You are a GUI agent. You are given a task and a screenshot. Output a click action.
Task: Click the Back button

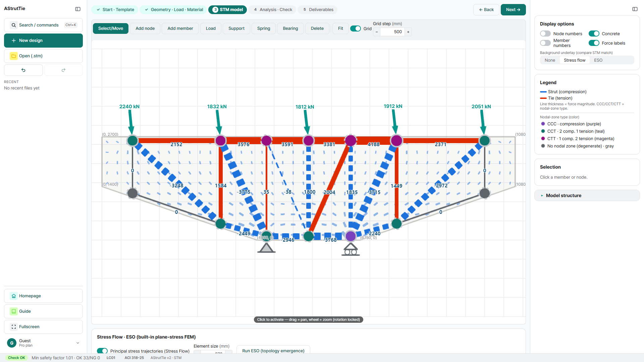486,10
